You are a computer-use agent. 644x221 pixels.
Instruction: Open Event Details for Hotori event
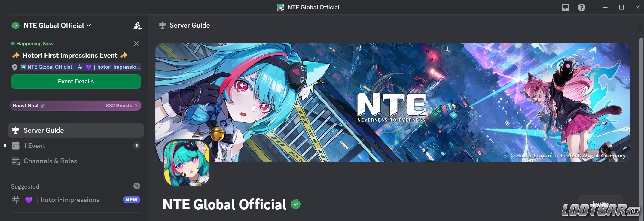tap(76, 81)
